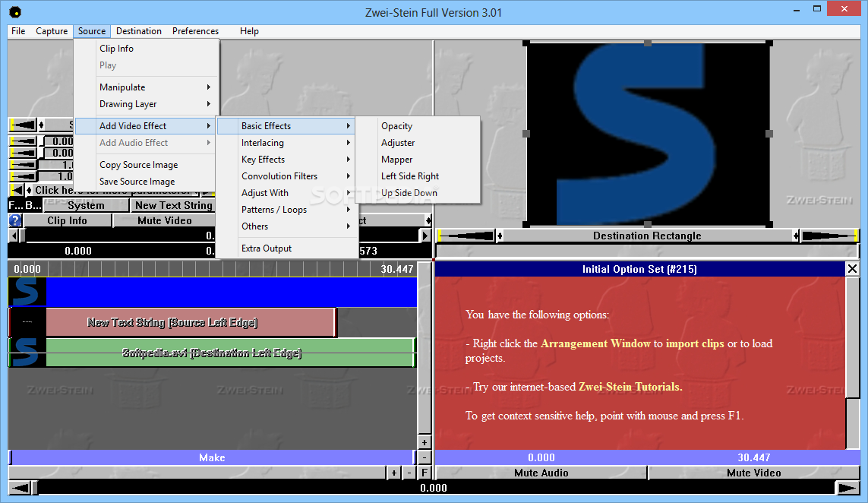Click left scroll arrow below Clip Info button

pyautogui.click(x=13, y=236)
